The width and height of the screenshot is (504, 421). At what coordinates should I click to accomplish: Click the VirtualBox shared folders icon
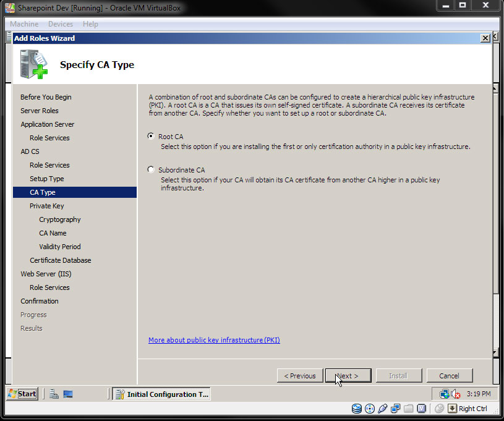[408, 409]
